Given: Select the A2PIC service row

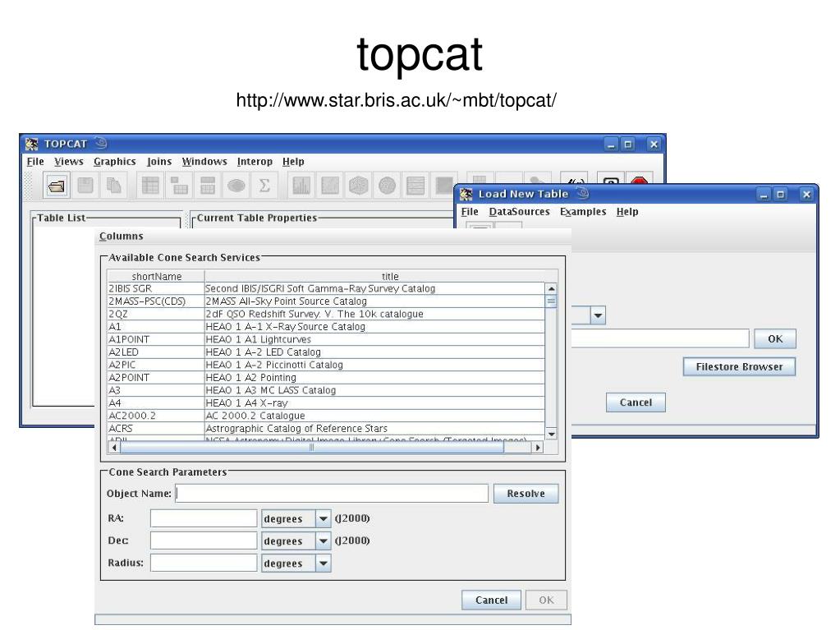Looking at the screenshot, I should [326, 366].
